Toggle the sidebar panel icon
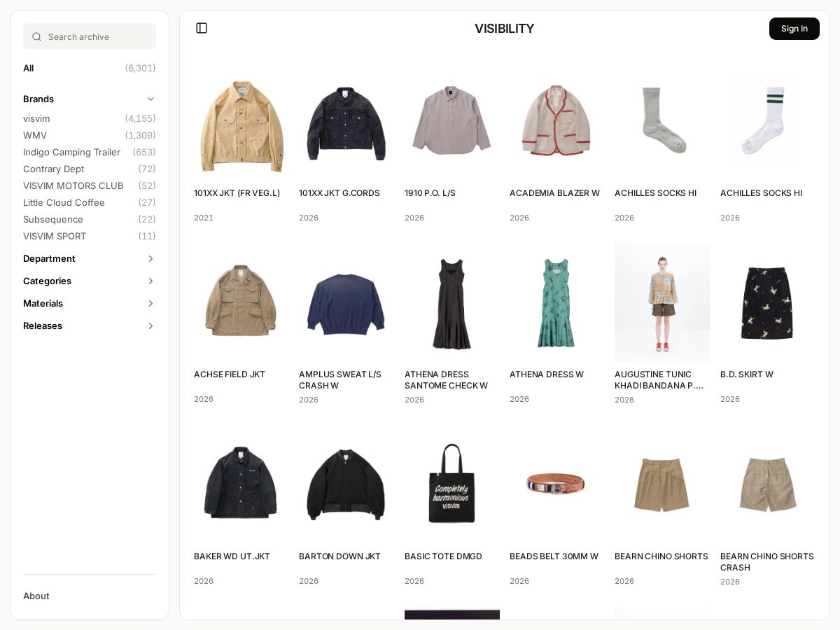The height and width of the screenshot is (630, 840). [x=202, y=28]
